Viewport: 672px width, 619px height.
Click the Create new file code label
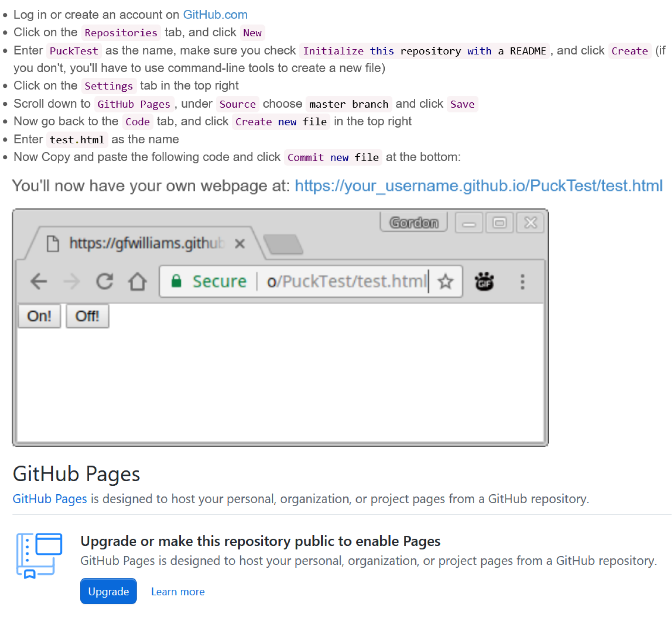tap(281, 122)
